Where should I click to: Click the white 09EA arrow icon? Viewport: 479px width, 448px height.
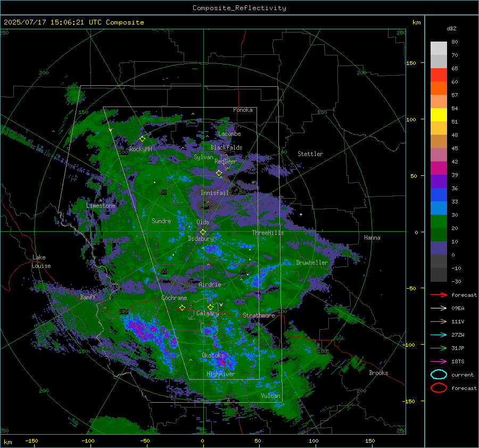[x=439, y=308]
